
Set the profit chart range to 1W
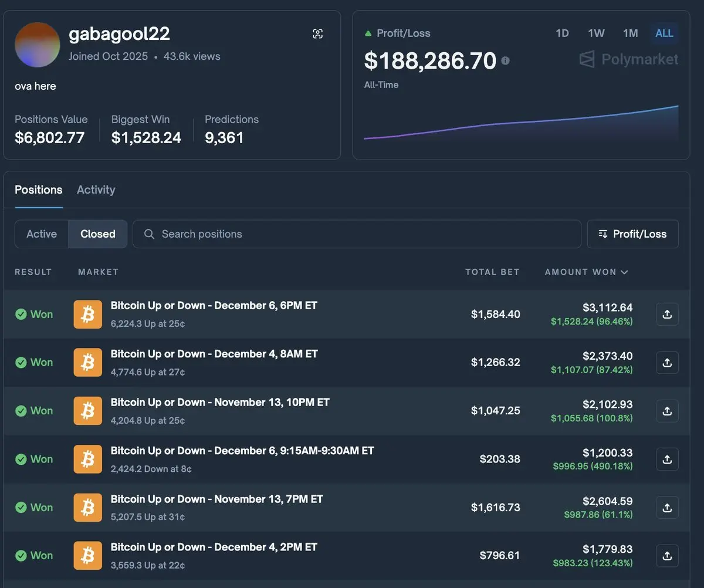(x=596, y=33)
